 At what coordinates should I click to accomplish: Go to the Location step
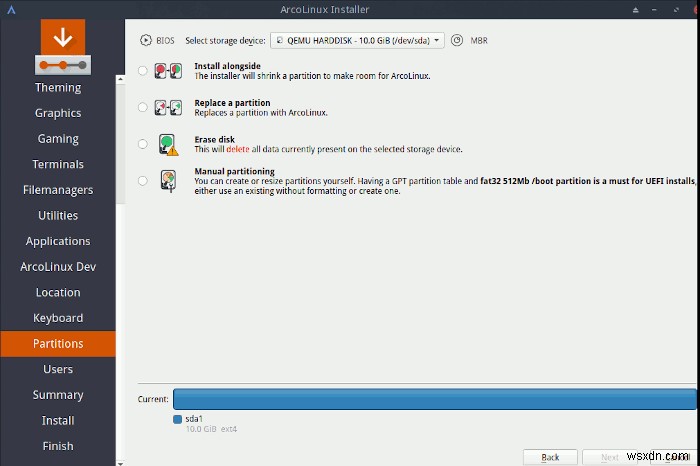(58, 292)
